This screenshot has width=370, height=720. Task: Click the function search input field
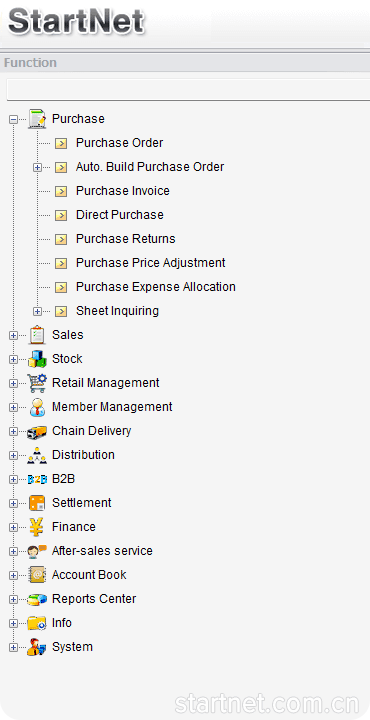click(188, 90)
